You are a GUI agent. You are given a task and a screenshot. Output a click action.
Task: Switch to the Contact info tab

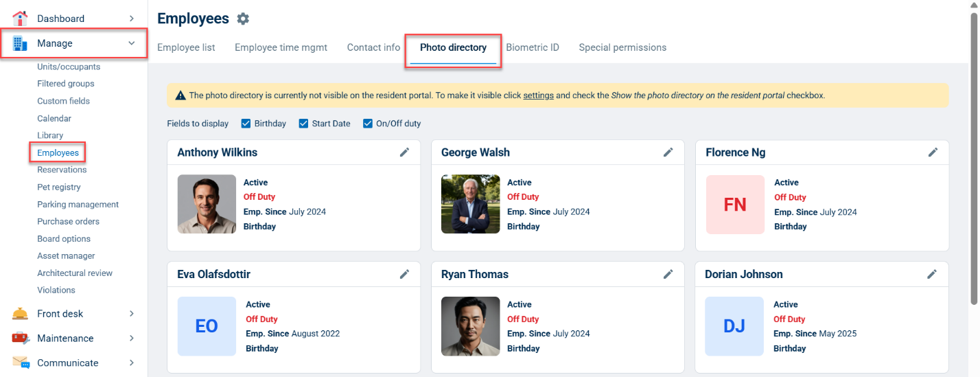(373, 47)
